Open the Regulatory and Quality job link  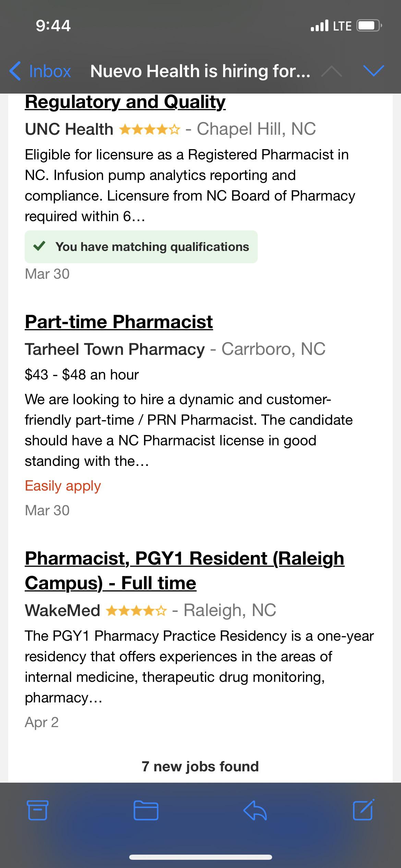pos(125,102)
